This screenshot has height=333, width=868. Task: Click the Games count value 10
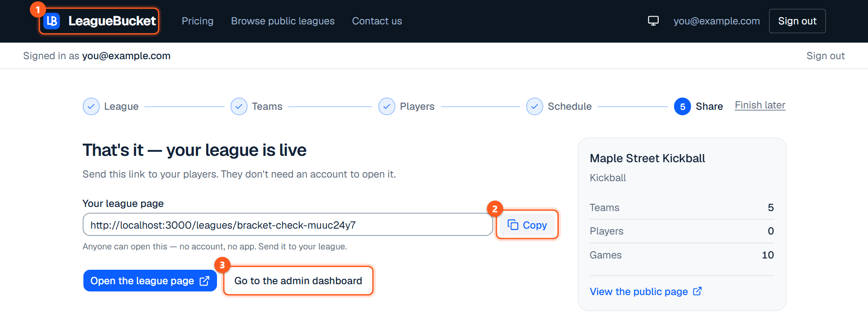[768, 255]
